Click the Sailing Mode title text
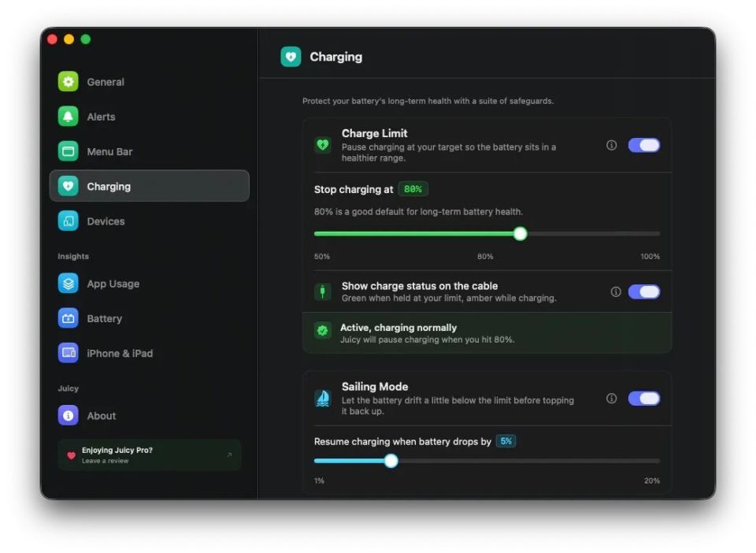The image size is (756, 553). [375, 387]
